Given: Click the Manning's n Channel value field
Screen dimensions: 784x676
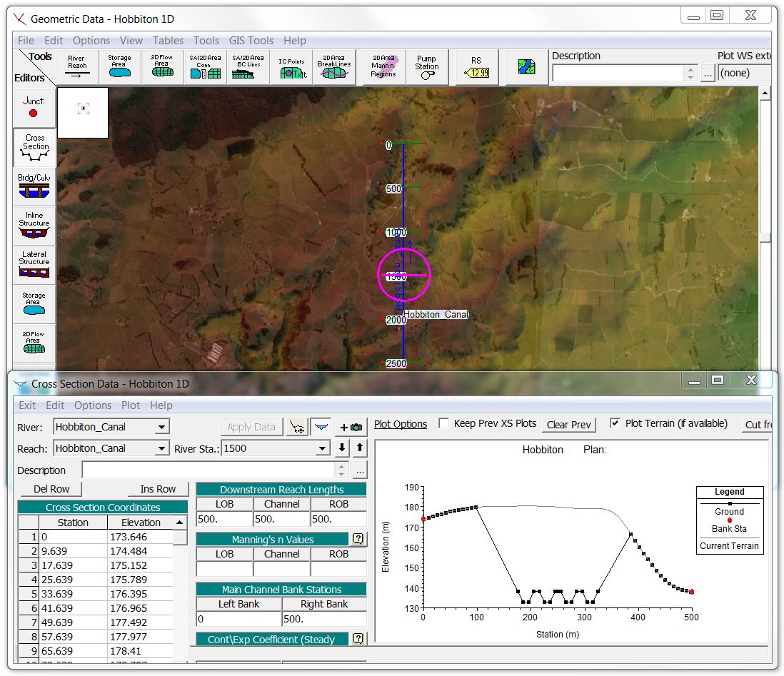Looking at the screenshot, I should (281, 569).
